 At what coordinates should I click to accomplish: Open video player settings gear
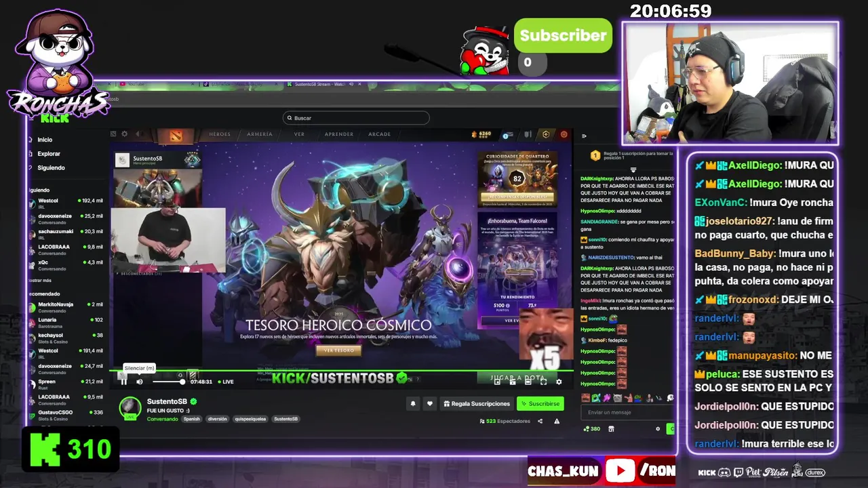559,382
